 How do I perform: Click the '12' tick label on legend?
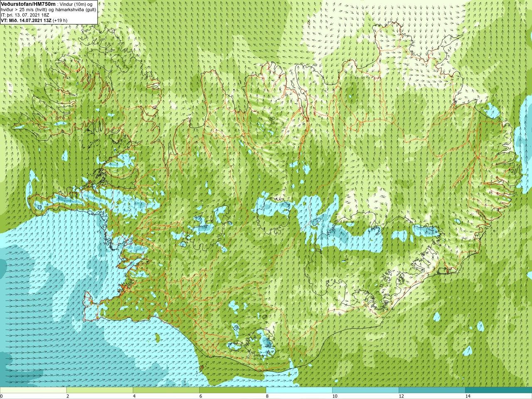point(401,396)
